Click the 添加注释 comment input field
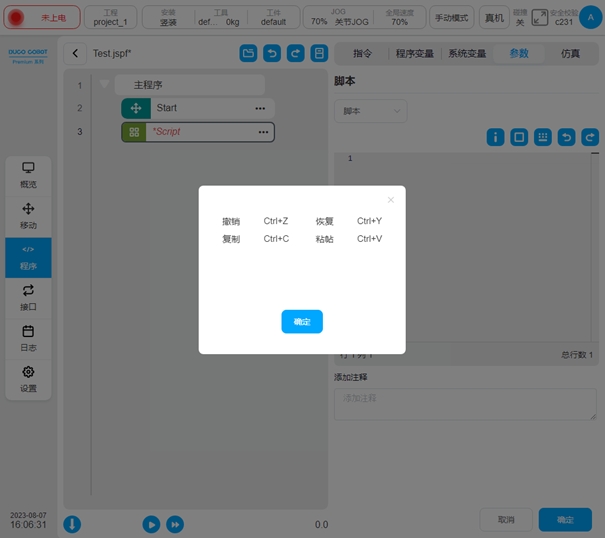 click(464, 403)
